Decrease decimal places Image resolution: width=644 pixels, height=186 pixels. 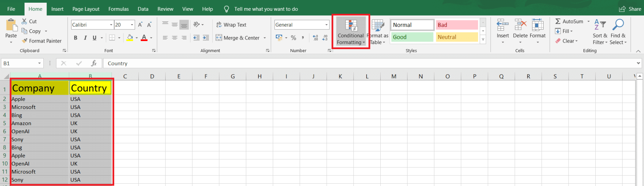[x=325, y=38]
